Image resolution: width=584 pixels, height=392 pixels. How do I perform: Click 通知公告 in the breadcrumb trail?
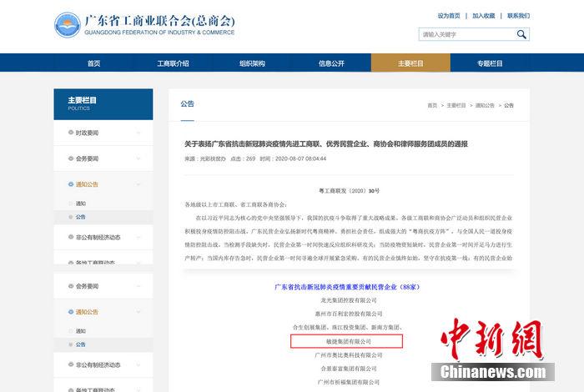point(485,105)
